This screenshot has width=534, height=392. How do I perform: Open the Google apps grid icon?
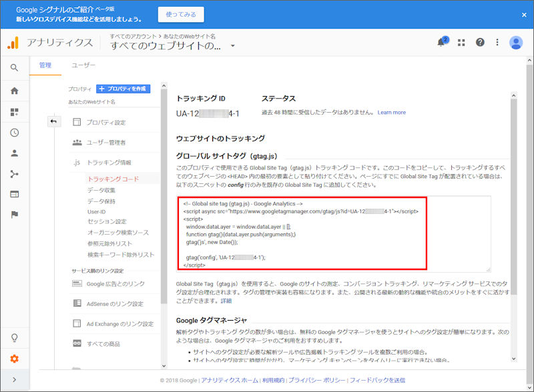(x=461, y=43)
